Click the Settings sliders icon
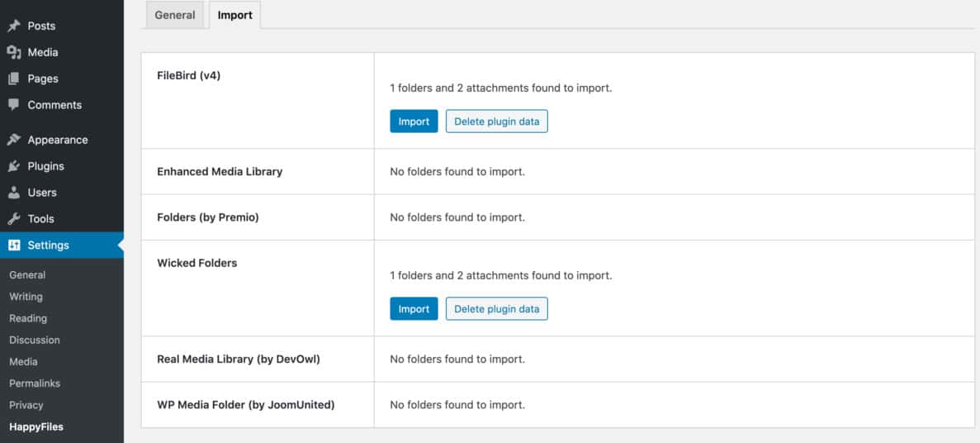This screenshot has width=980, height=443. point(14,245)
